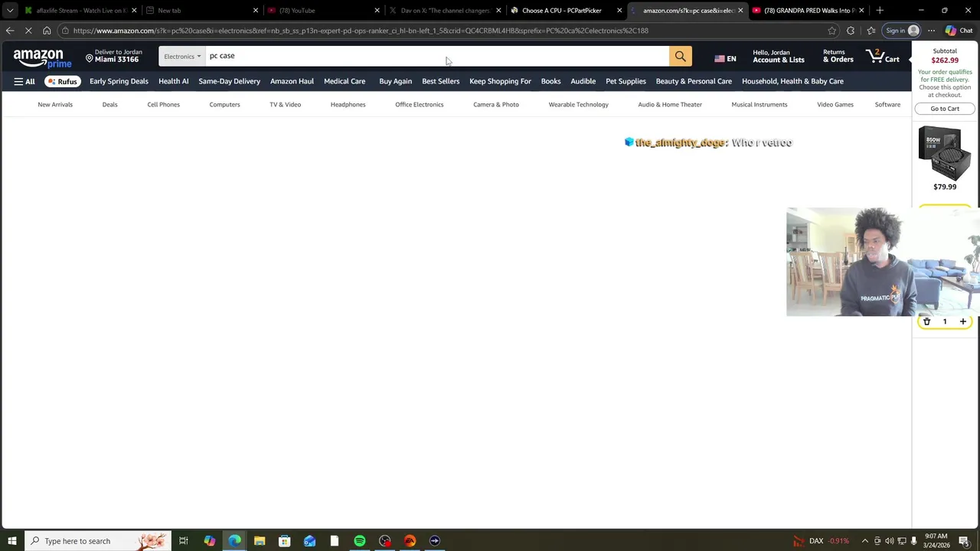The image size is (980, 551).
Task: Open Microsoft Edge on the taskbar
Action: pos(234,541)
